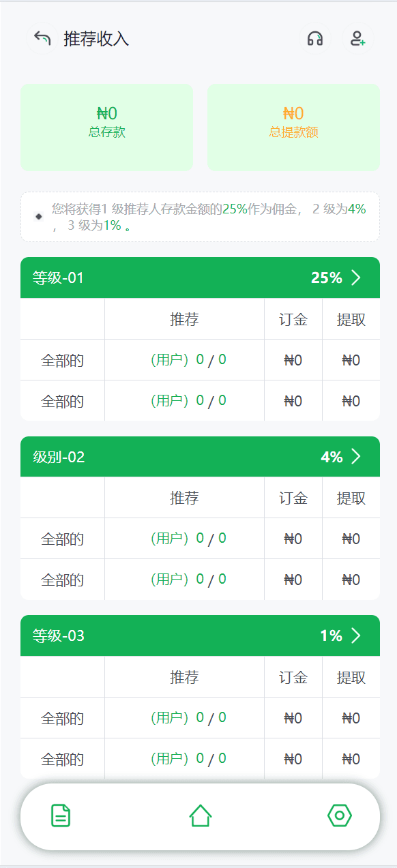This screenshot has height=868, width=397.
Task: Click 推荐 column header in 等级-01 table
Action: point(184,319)
